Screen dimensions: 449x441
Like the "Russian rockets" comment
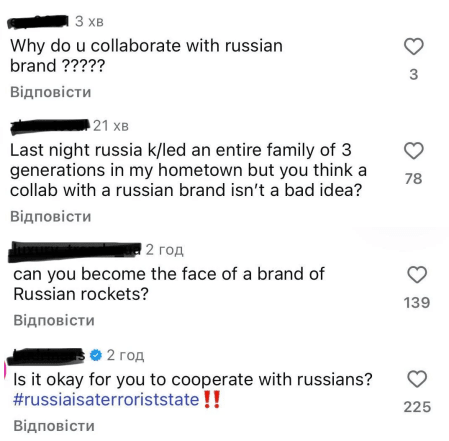point(417,275)
